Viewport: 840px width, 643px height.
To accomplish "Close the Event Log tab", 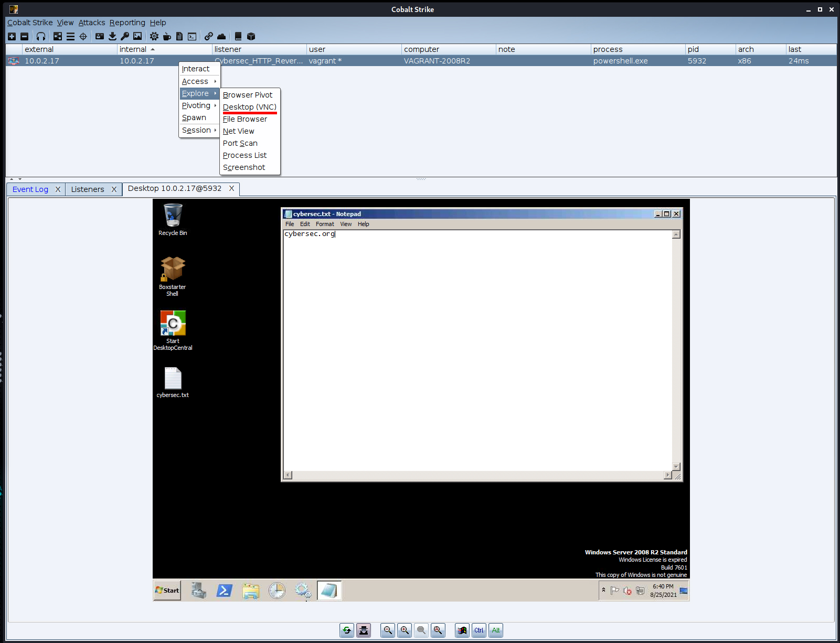I will [58, 189].
